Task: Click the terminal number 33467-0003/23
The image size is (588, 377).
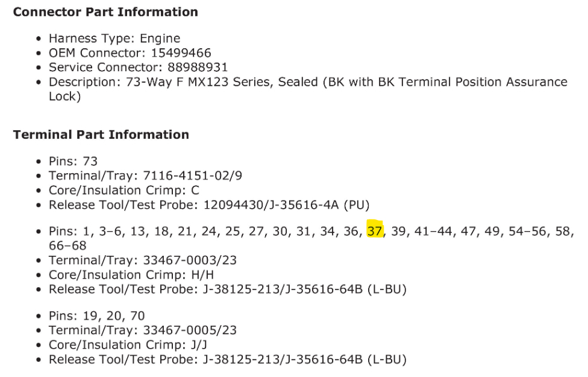Action: pyautogui.click(x=190, y=261)
